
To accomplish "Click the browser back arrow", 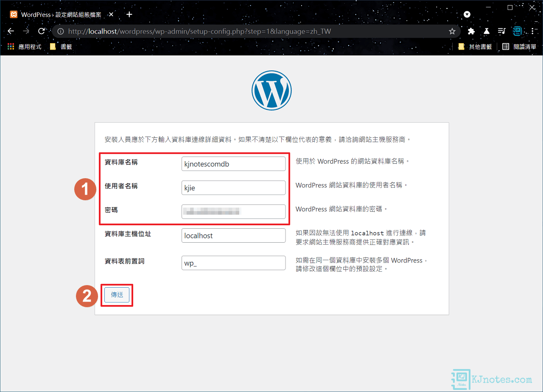I will point(11,31).
